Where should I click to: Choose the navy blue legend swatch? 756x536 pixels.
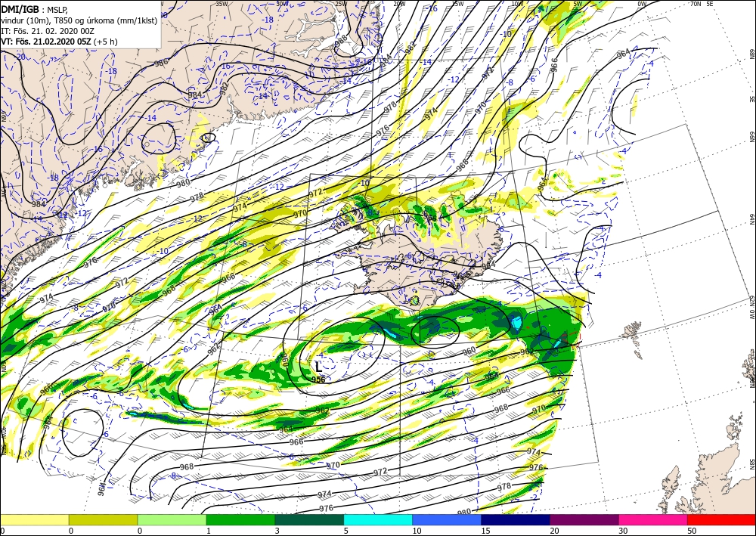[516, 519]
